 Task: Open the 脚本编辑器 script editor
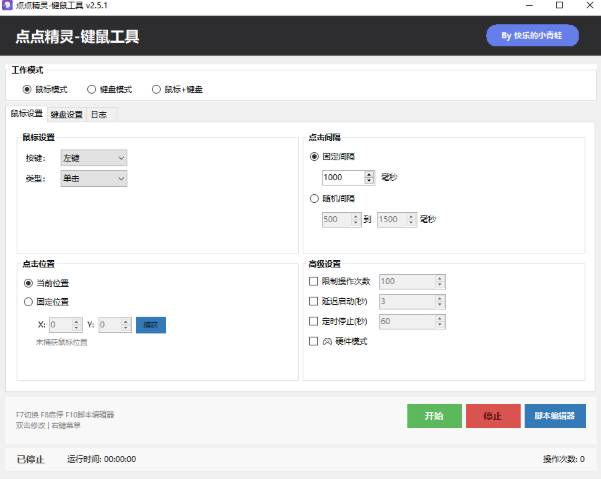[555, 416]
